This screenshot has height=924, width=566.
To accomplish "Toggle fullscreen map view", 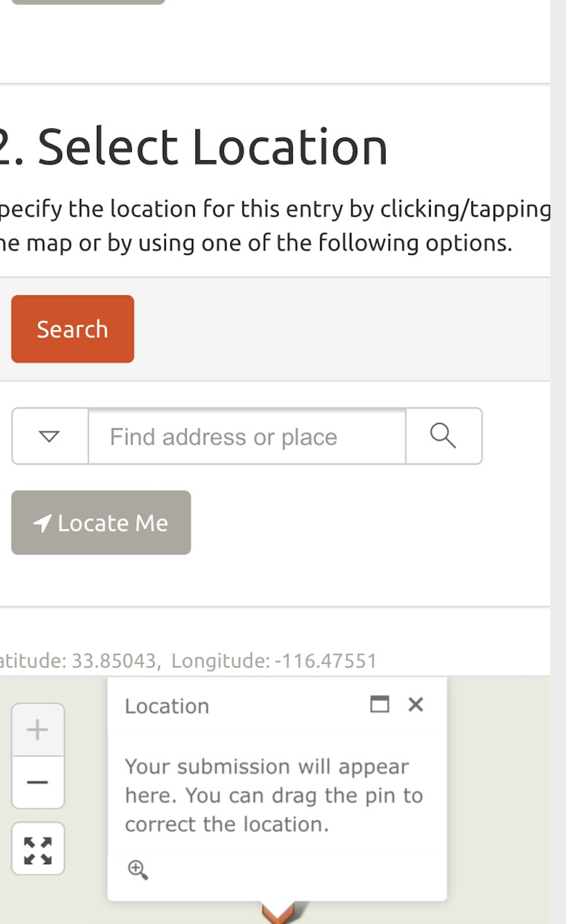I will (x=38, y=850).
